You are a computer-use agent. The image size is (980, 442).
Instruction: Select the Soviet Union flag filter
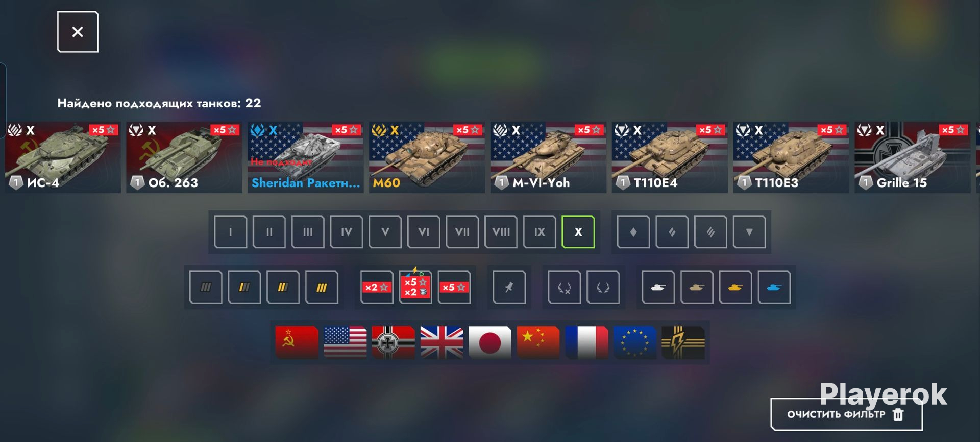point(297,342)
